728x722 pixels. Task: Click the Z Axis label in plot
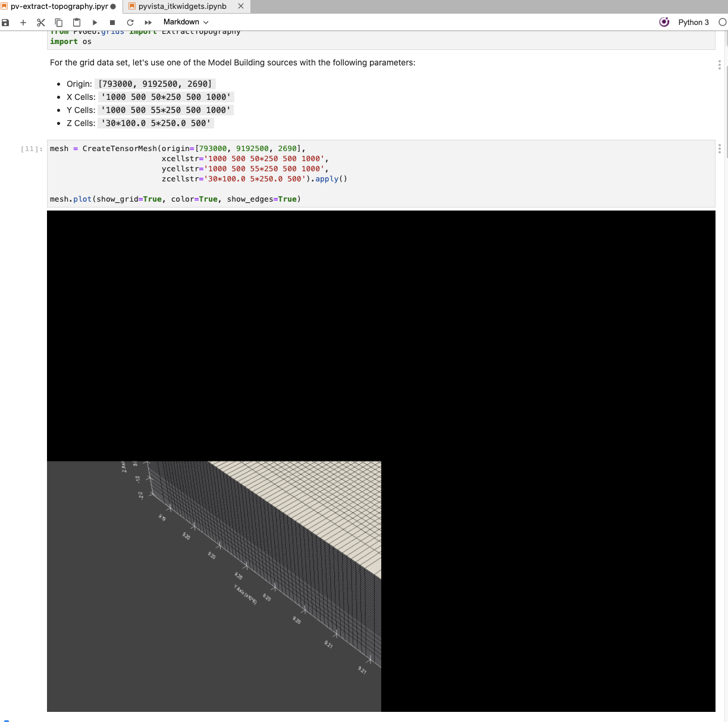click(x=124, y=467)
